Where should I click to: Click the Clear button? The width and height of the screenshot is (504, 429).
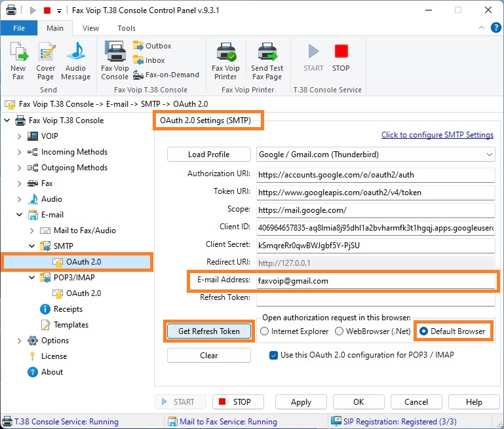coord(209,356)
